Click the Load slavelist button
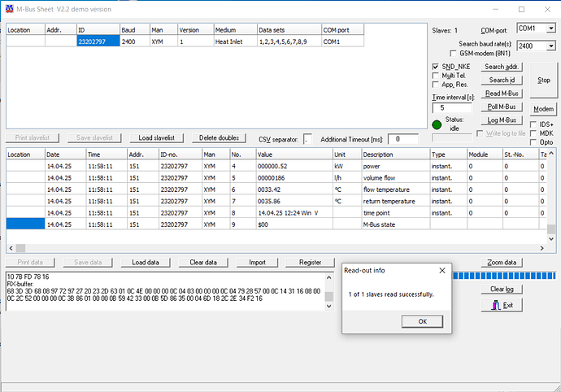This screenshot has width=561, height=392. 157,137
